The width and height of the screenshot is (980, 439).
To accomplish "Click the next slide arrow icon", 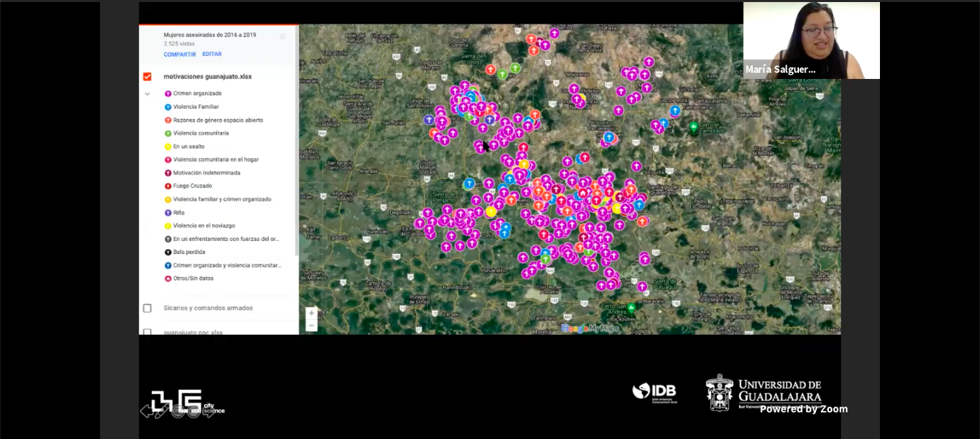I will (210, 411).
